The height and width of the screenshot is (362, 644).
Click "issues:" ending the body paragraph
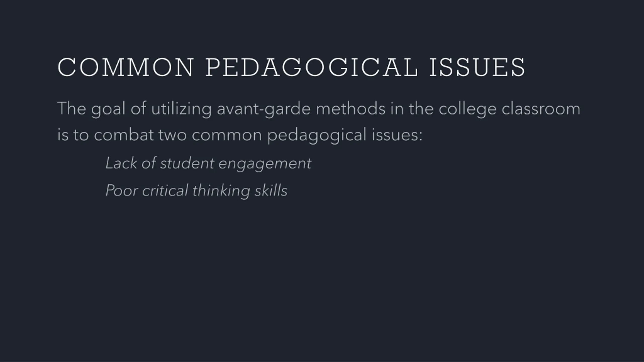pos(397,135)
